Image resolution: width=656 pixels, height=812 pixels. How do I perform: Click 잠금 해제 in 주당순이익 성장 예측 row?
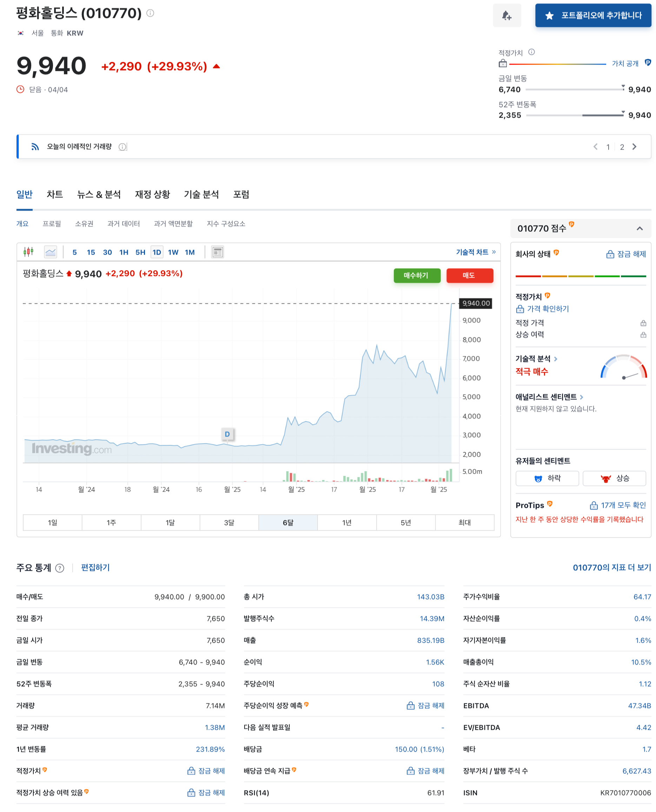click(x=425, y=705)
